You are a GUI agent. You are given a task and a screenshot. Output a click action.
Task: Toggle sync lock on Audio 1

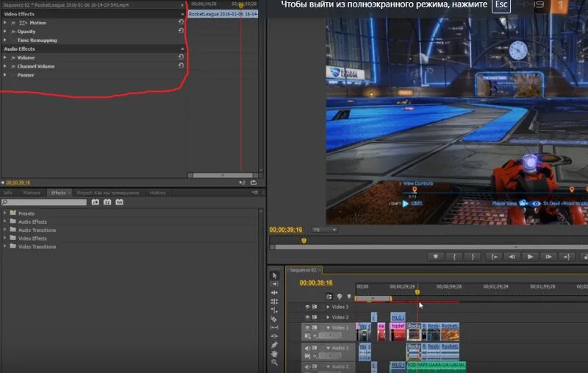pyautogui.click(x=315, y=348)
